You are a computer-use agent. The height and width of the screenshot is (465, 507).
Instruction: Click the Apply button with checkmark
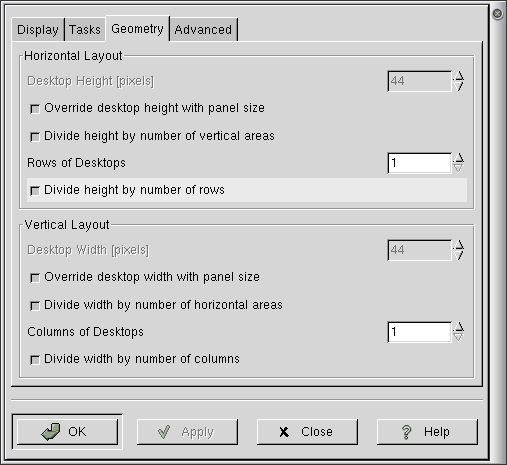point(187,432)
